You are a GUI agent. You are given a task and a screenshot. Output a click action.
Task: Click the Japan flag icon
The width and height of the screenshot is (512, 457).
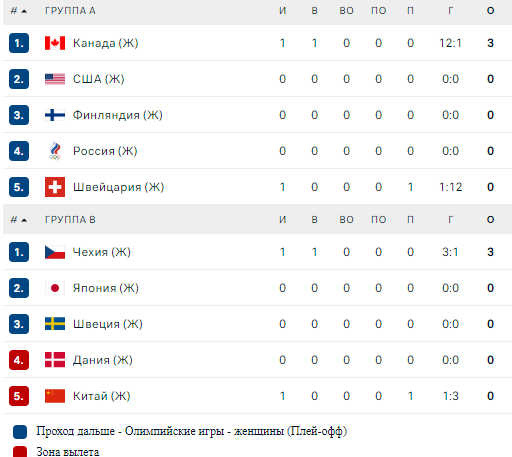tap(55, 288)
